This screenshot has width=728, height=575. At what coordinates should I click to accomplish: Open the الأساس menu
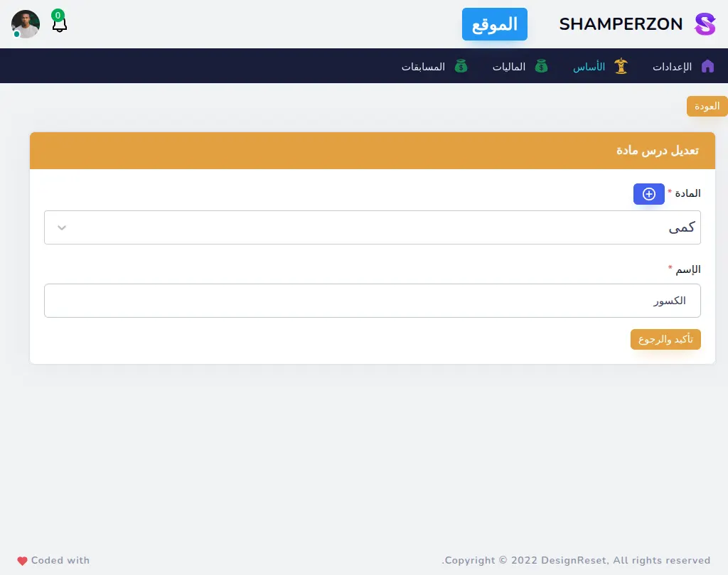pyautogui.click(x=589, y=67)
